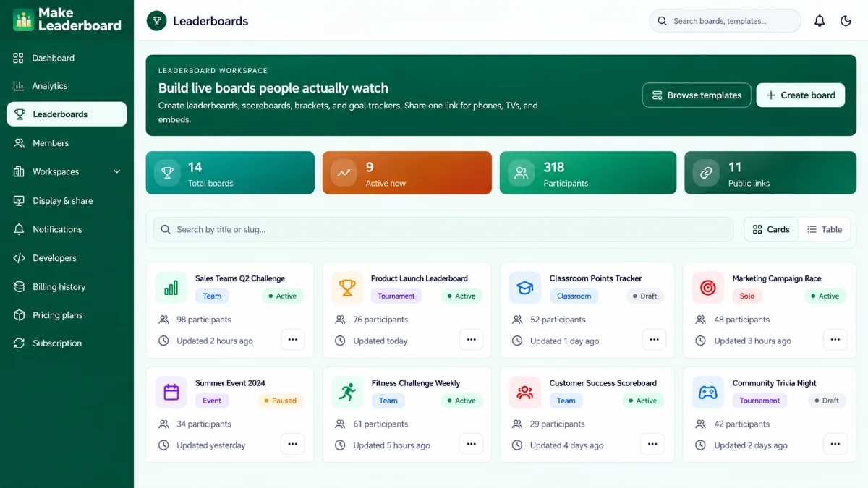Click the Community Trivia Night gamepad icon
Viewport: 868px width, 488px height.
click(707, 392)
